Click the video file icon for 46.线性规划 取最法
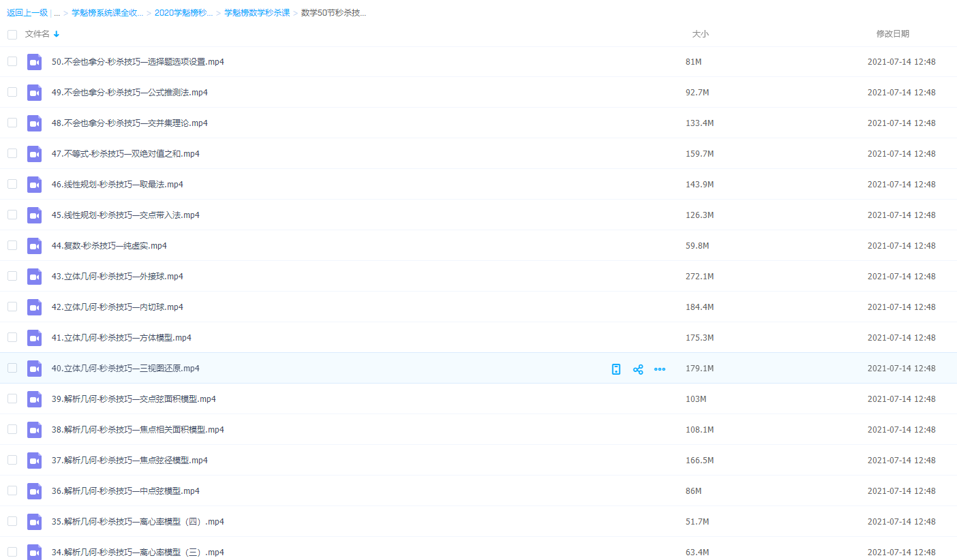Screen dimensions: 957x560 (34, 185)
